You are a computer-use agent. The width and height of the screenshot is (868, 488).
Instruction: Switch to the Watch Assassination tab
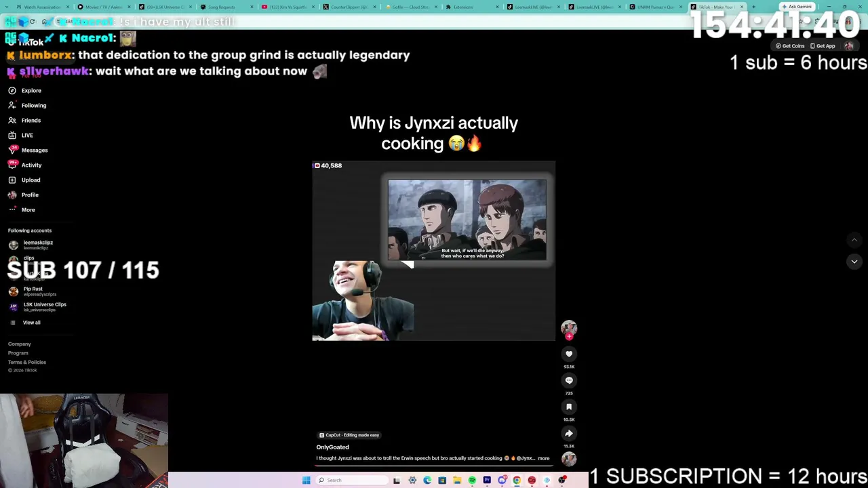(43, 7)
